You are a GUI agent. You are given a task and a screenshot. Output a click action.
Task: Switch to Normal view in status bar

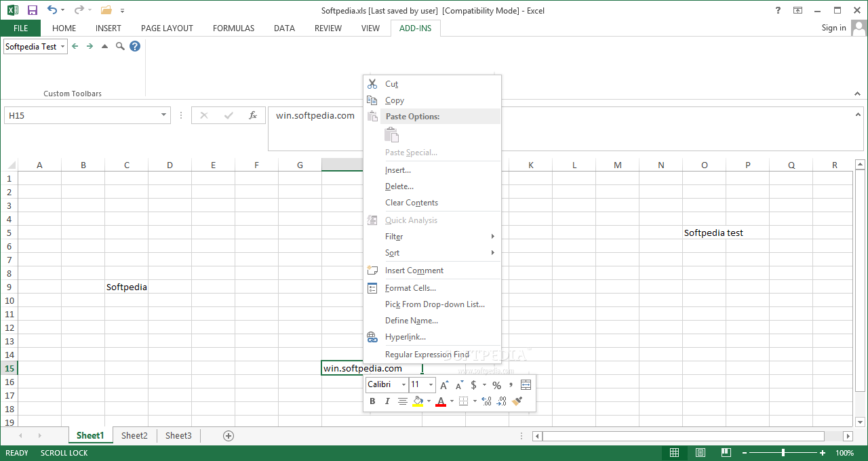pos(674,453)
